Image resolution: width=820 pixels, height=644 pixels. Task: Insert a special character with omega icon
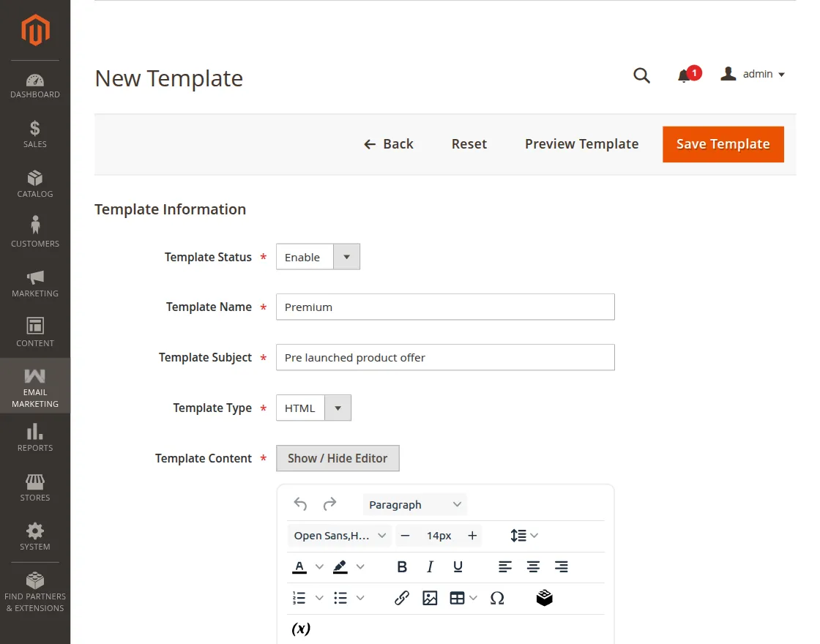[497, 598]
